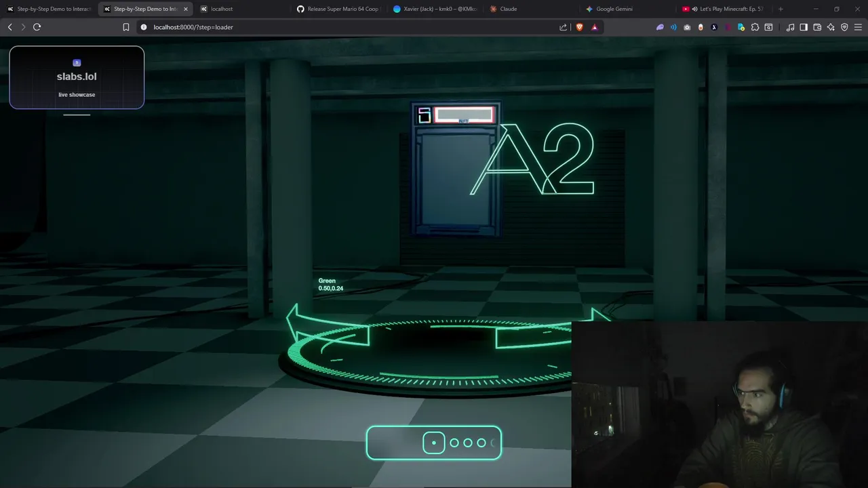Viewport: 868px width, 488px height.
Task: Open the tab search extension icon
Action: click(768, 27)
